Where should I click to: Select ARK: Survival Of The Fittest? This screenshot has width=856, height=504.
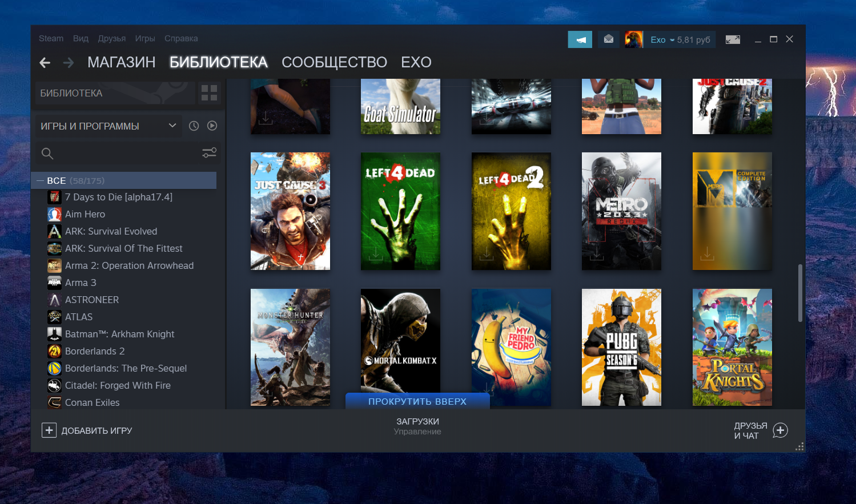(123, 249)
